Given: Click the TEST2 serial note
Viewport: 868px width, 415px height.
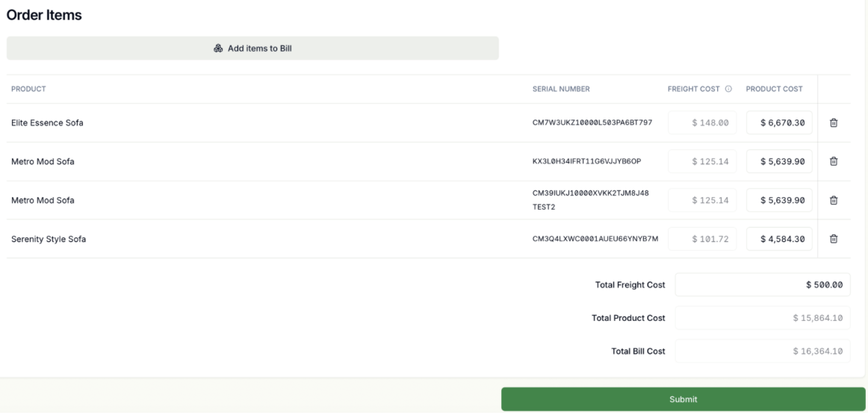Looking at the screenshot, I should coord(544,207).
